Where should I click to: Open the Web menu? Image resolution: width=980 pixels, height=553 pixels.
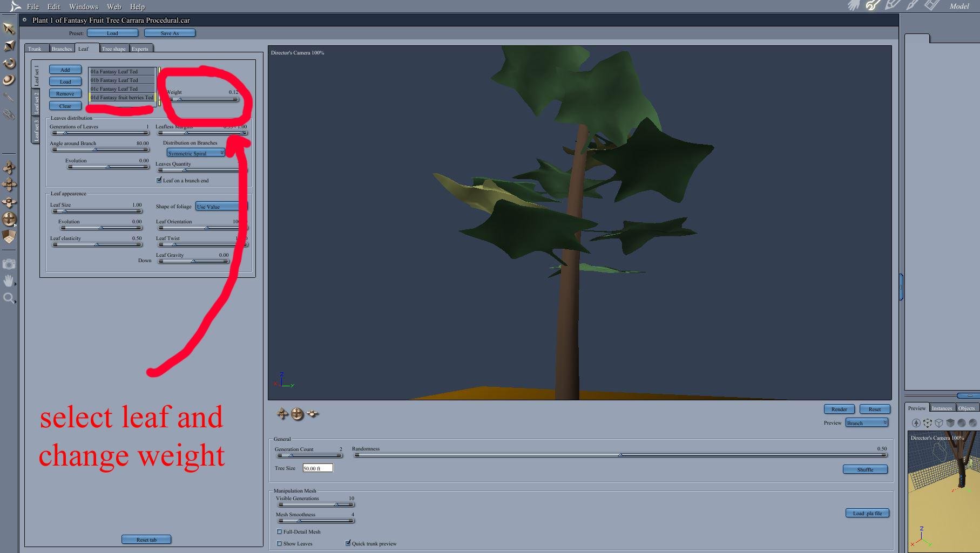[x=114, y=6]
